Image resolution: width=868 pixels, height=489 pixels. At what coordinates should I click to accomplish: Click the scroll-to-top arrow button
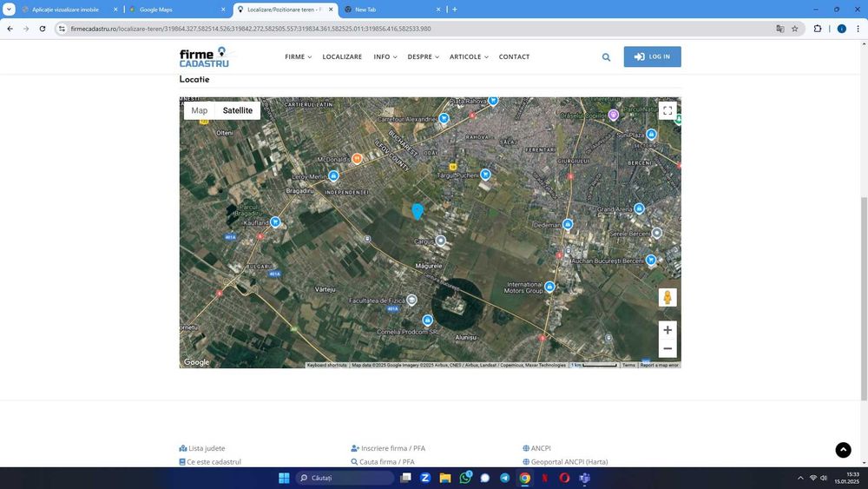pos(843,450)
